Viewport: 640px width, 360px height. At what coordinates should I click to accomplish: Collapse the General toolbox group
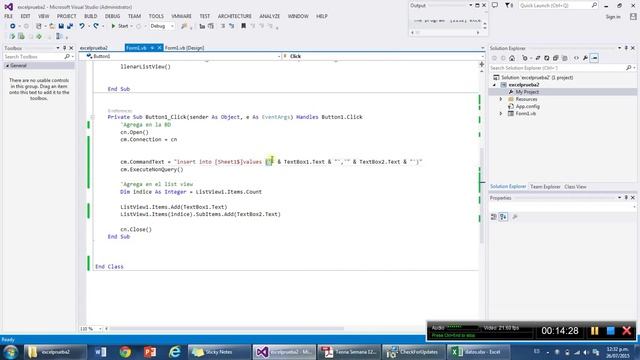[7, 66]
